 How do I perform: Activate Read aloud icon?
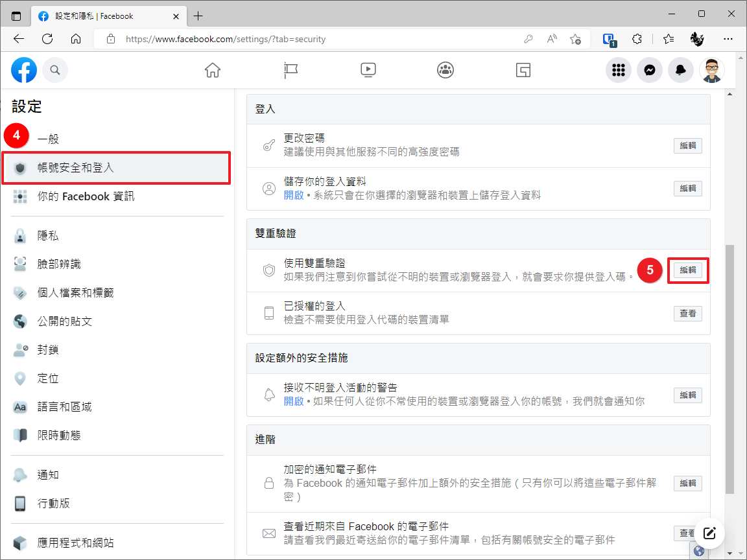(552, 39)
